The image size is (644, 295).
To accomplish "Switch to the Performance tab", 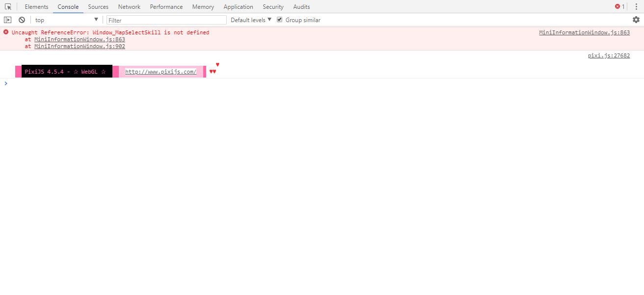I will click(166, 7).
